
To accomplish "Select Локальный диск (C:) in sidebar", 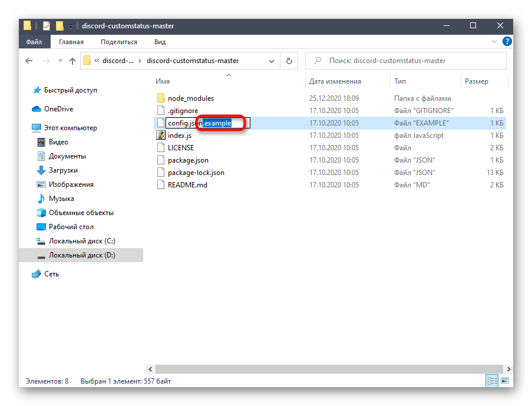I will 82,241.
